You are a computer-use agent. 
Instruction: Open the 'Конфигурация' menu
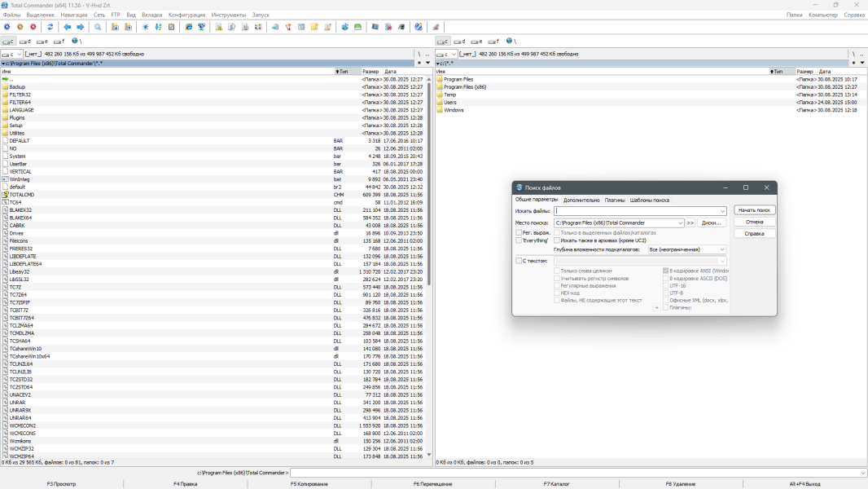(x=186, y=15)
